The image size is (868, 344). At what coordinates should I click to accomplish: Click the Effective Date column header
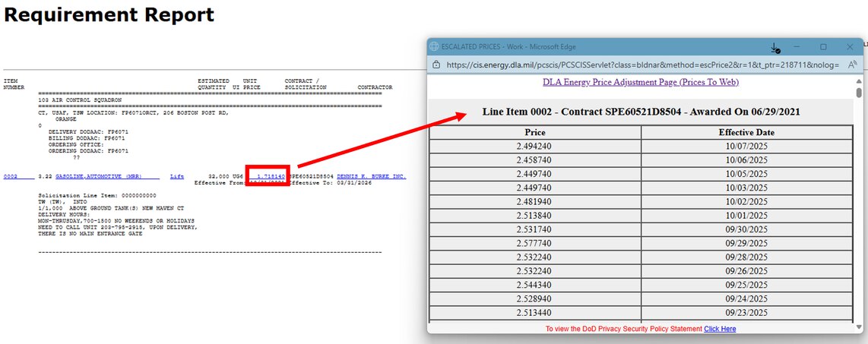pyautogui.click(x=746, y=132)
